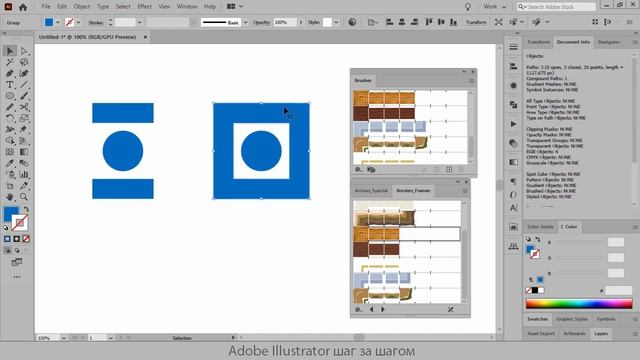Reset default fill and stroke icon

pyautogui.click(x=6, y=228)
